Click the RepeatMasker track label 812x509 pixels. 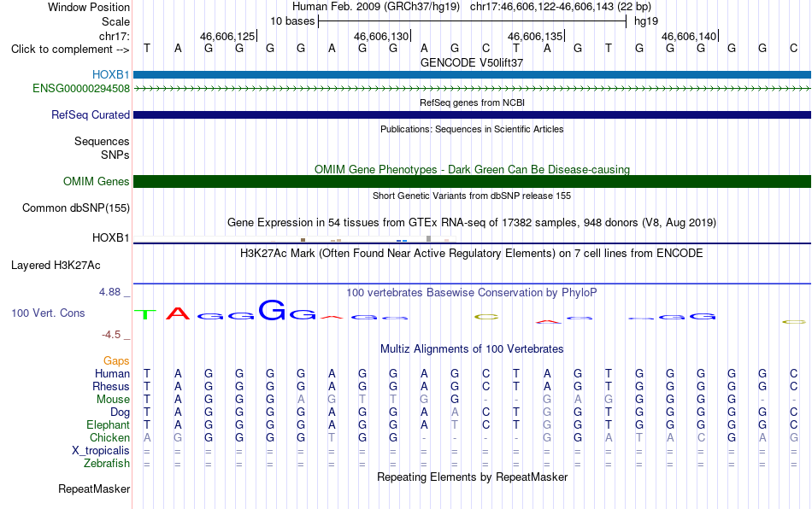click(94, 489)
